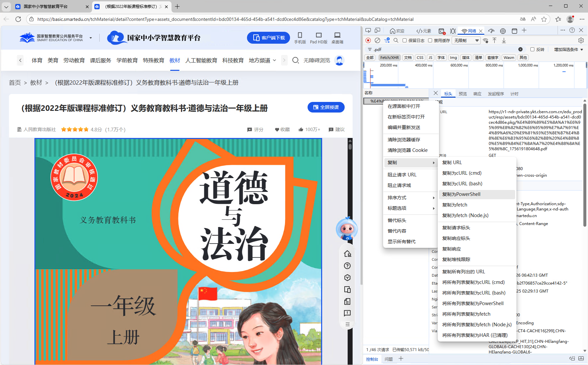Click the 客户端下载 button
Screen dimensions: 588x365
269,38
